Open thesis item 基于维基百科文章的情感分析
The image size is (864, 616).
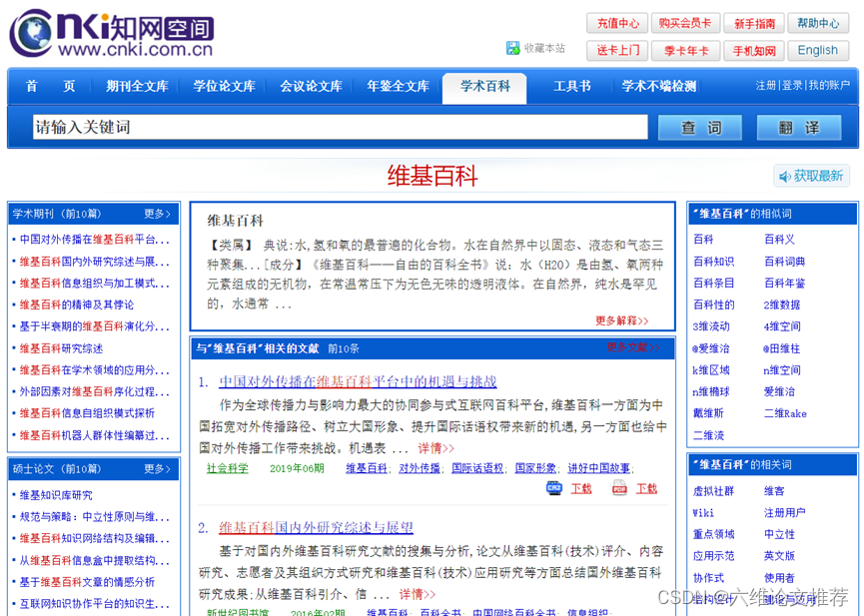click(x=87, y=582)
